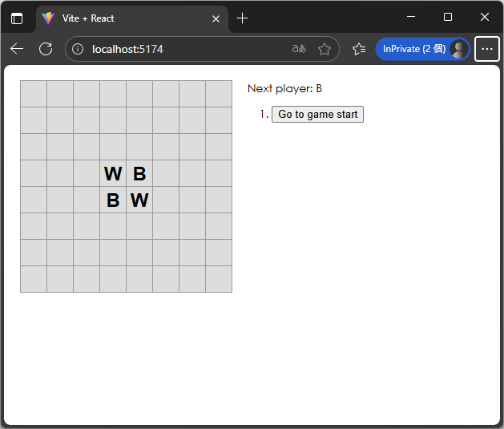Click the B piece in upper-right center
This screenshot has height=429, width=504.
(x=139, y=173)
